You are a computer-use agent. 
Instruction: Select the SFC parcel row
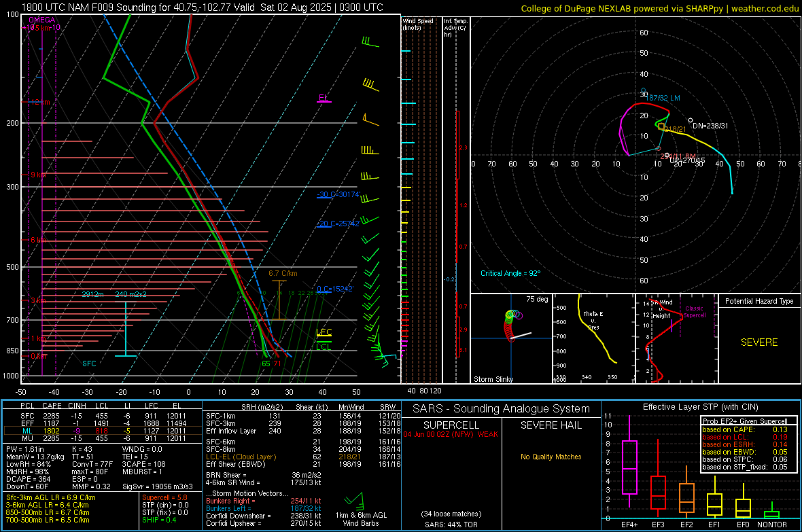103,416
